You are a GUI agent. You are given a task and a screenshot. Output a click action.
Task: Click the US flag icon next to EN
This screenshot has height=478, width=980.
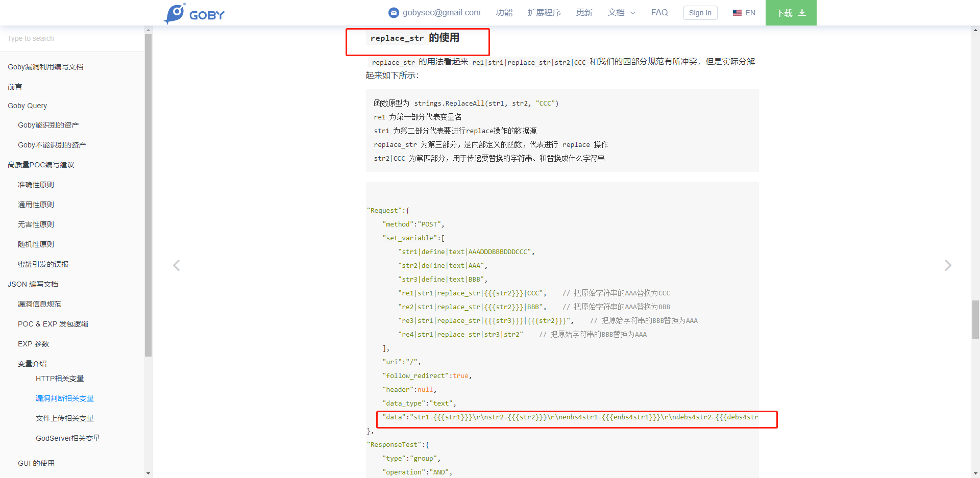[x=736, y=12]
